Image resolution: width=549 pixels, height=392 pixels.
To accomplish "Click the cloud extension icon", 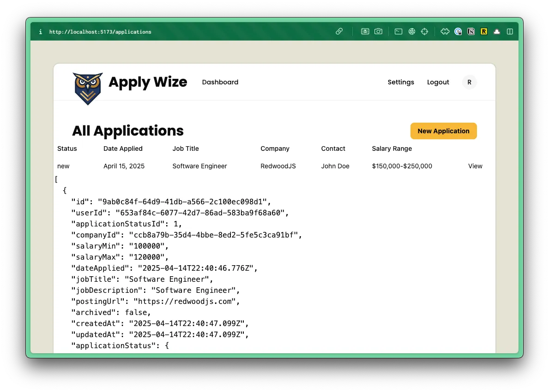I will [x=497, y=31].
